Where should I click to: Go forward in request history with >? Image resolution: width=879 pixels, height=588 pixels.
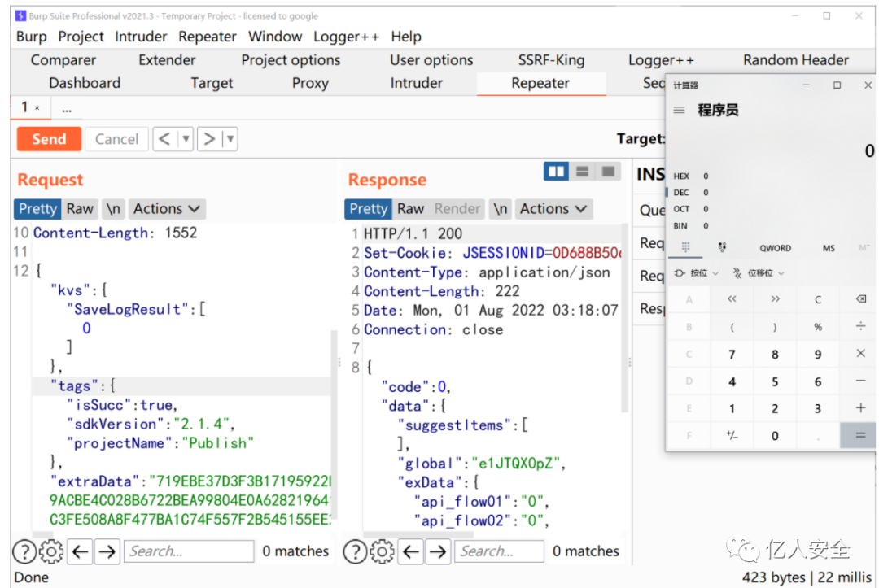tap(209, 138)
